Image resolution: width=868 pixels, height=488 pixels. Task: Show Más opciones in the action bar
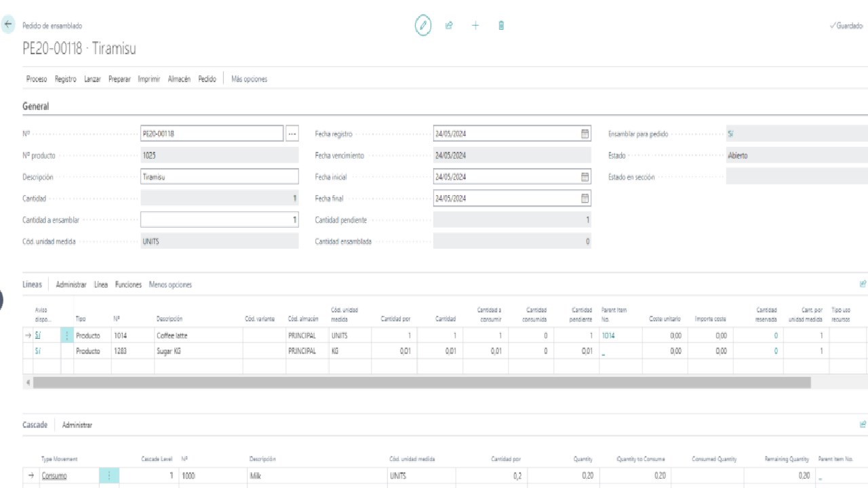click(x=250, y=79)
